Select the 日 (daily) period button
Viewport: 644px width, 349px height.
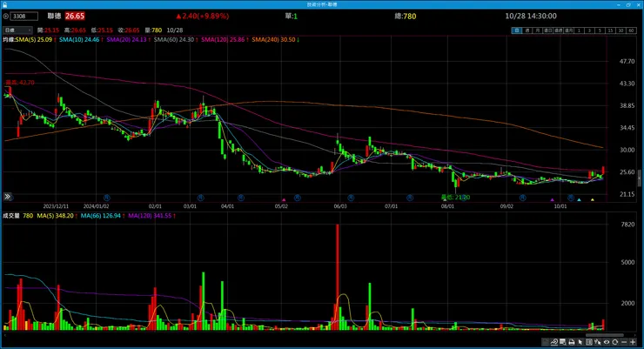[x=517, y=30]
